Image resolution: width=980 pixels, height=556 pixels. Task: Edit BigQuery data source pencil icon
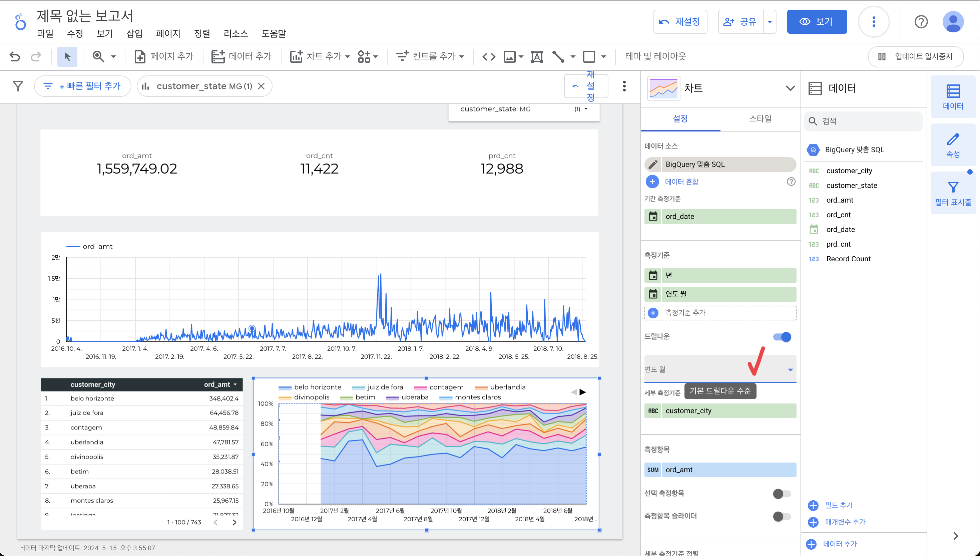[x=653, y=164]
